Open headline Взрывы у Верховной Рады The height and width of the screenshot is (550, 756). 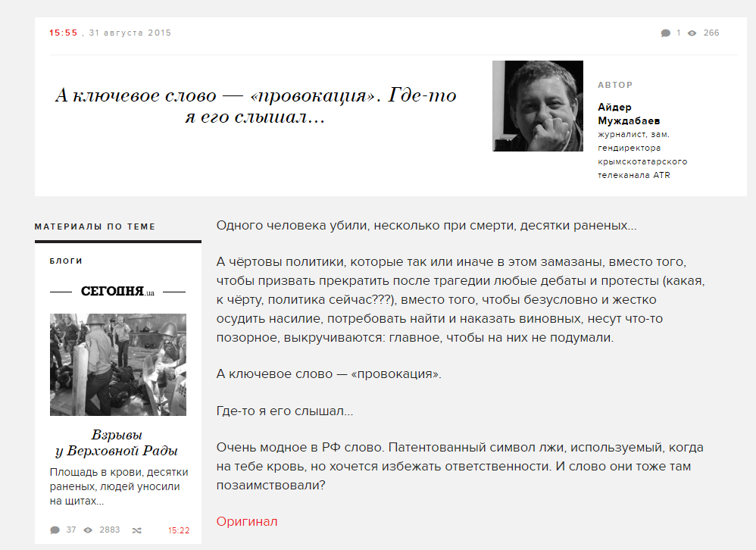pos(117,442)
